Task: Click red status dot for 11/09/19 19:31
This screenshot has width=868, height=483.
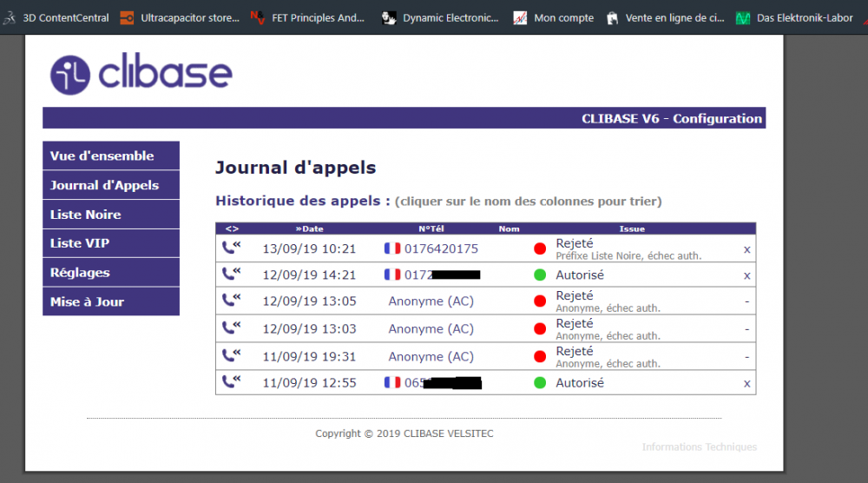Action: click(540, 357)
